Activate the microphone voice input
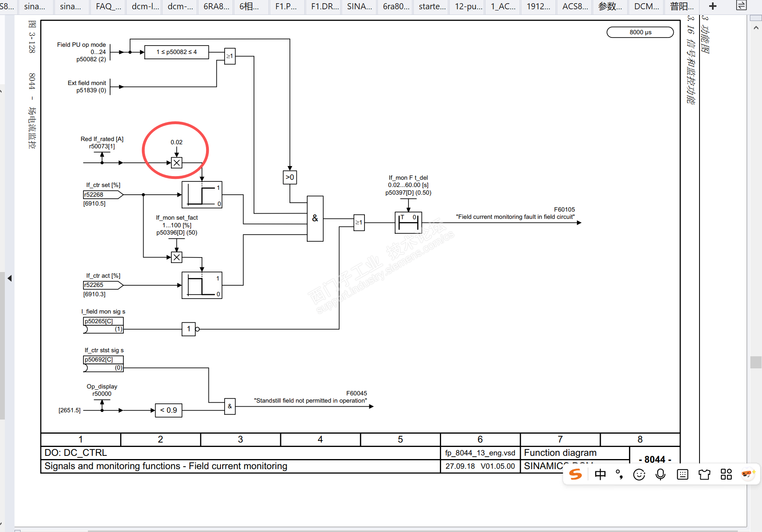762x532 pixels. pos(660,474)
